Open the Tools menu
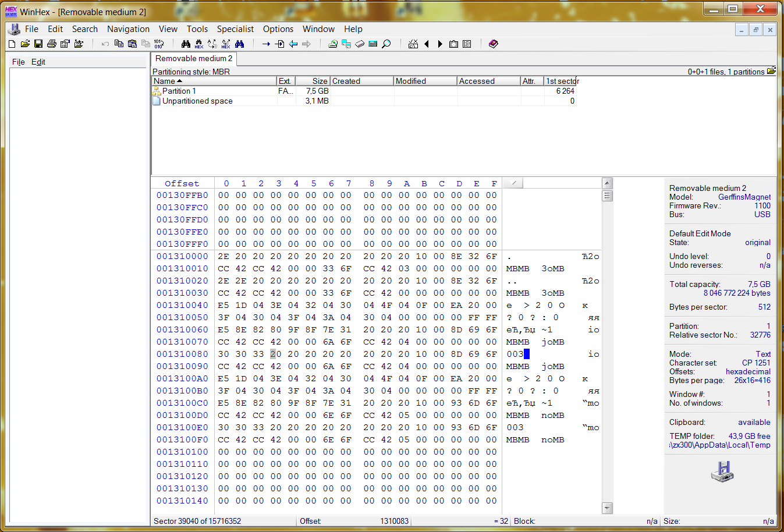The width and height of the screenshot is (784, 532). 197,29
